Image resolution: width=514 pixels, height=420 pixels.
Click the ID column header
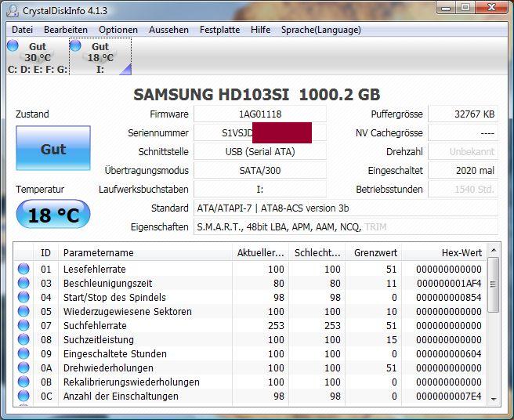[46, 252]
